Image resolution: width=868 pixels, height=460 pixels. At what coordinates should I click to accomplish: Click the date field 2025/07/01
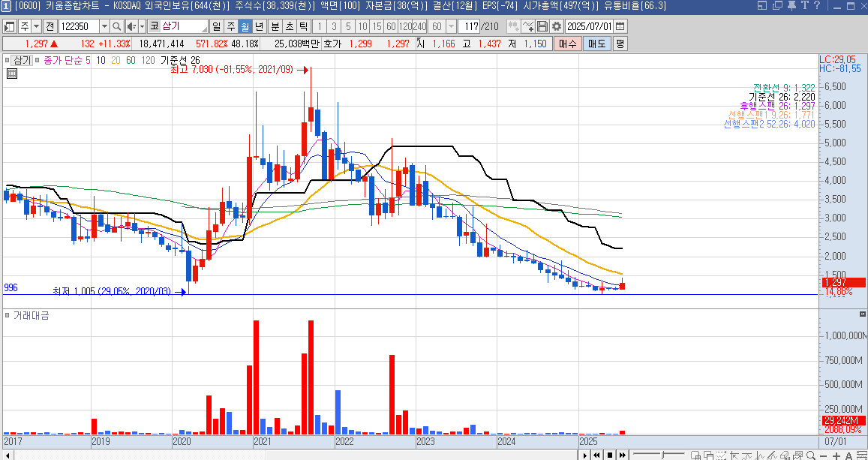589,26
